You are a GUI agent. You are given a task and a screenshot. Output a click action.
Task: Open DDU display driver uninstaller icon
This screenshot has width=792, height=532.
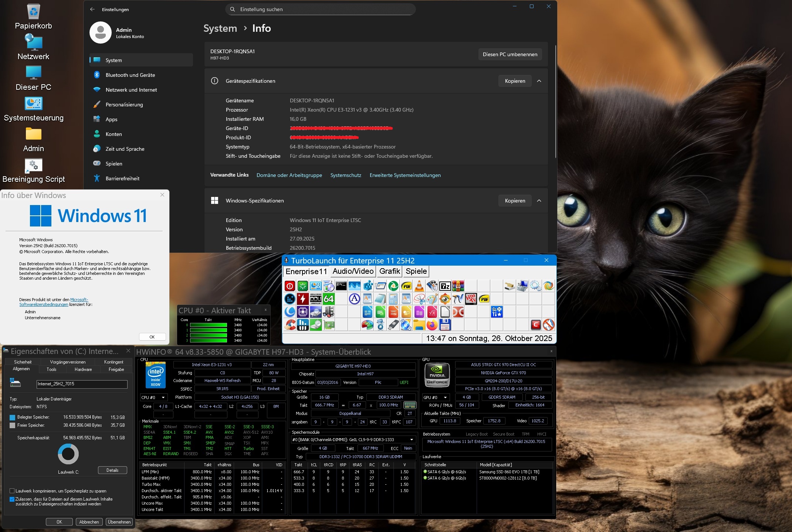[315, 299]
